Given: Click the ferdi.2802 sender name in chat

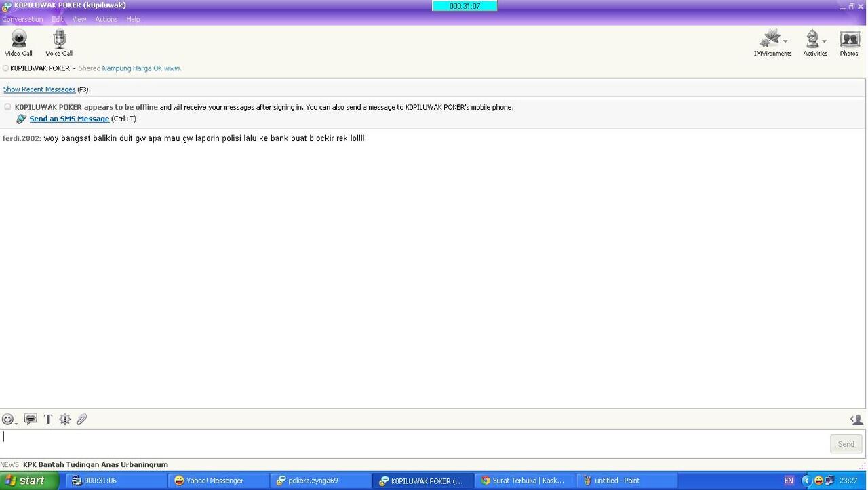Looking at the screenshot, I should tap(21, 138).
